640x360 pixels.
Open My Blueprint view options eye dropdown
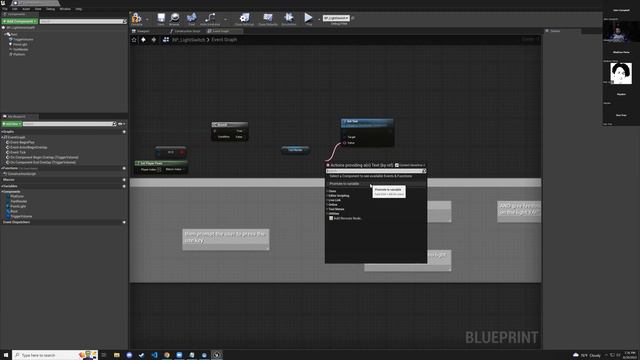(122, 124)
